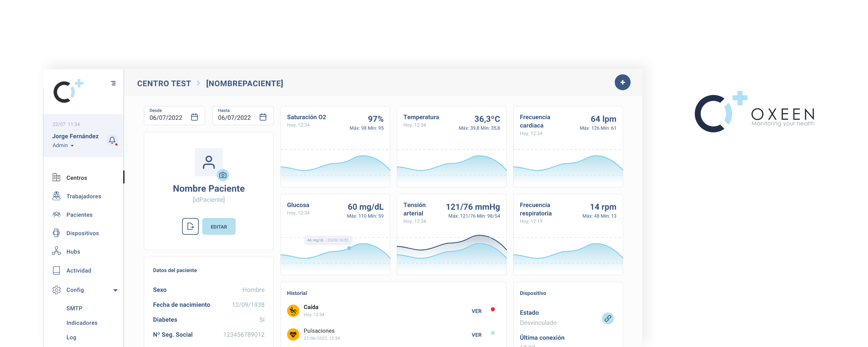Click the Temperatura chart card
Image resolution: width=868 pixels, height=347 pixels.
pos(451,146)
